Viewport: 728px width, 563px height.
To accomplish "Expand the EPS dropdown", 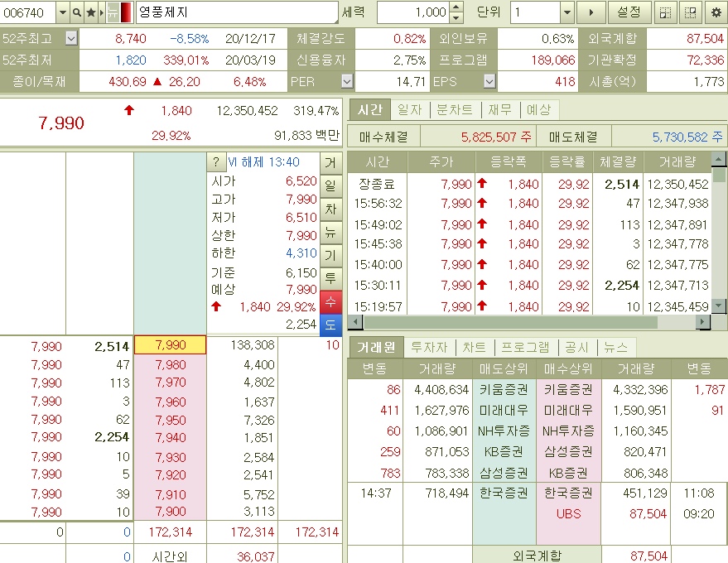I will point(489,82).
